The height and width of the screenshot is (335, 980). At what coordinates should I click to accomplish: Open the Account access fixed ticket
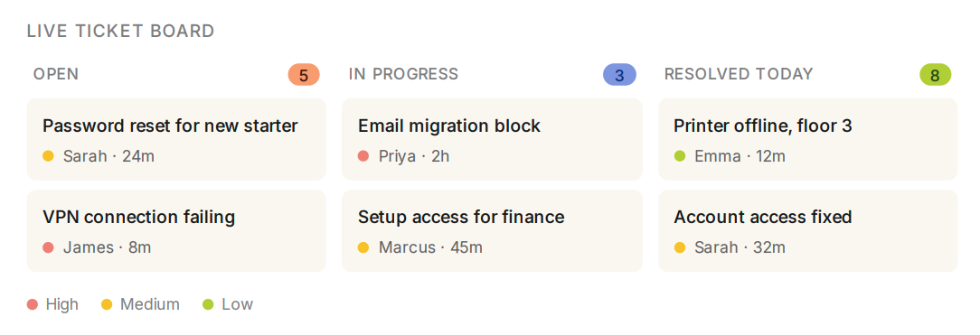tap(807, 231)
